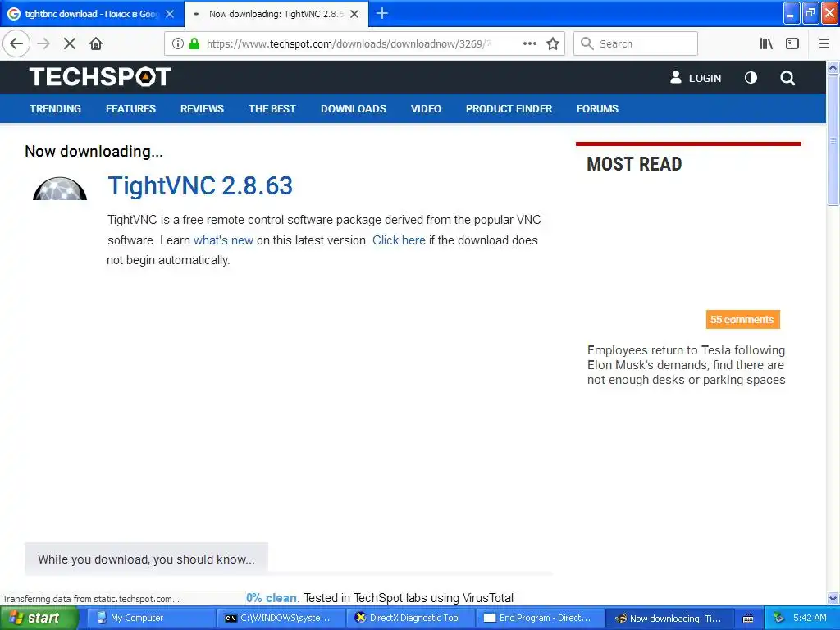Click the Forward navigation arrow
Viewport: 840px width, 630px height.
(x=43, y=43)
